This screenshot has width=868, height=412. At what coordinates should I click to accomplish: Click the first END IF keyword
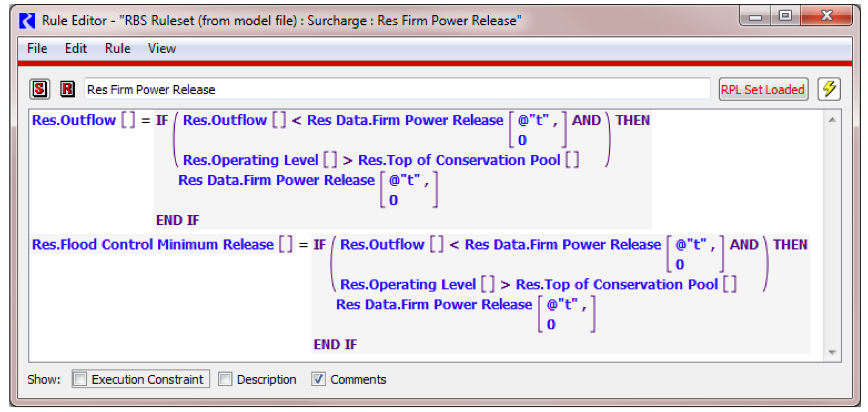click(x=177, y=220)
